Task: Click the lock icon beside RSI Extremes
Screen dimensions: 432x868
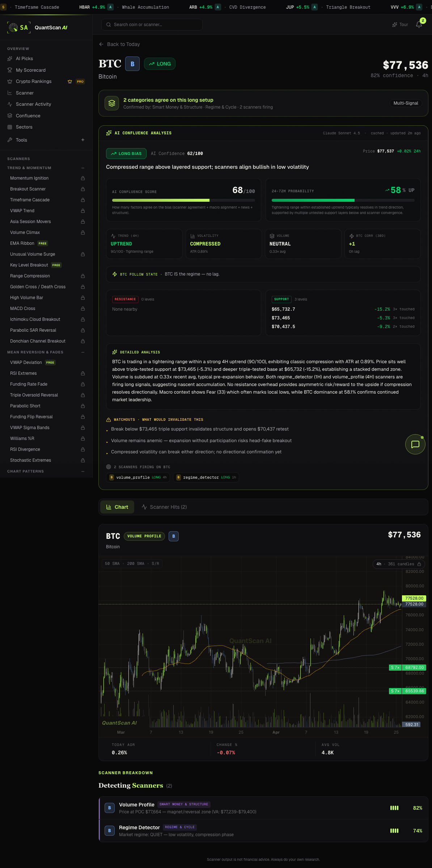Action: 83,373
